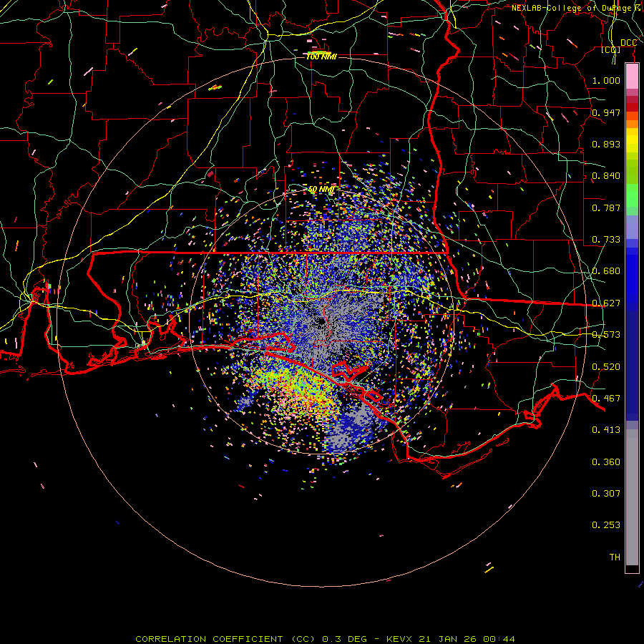Pick the lavender swatch near 0.733
The image size is (644, 644).
pos(632,227)
